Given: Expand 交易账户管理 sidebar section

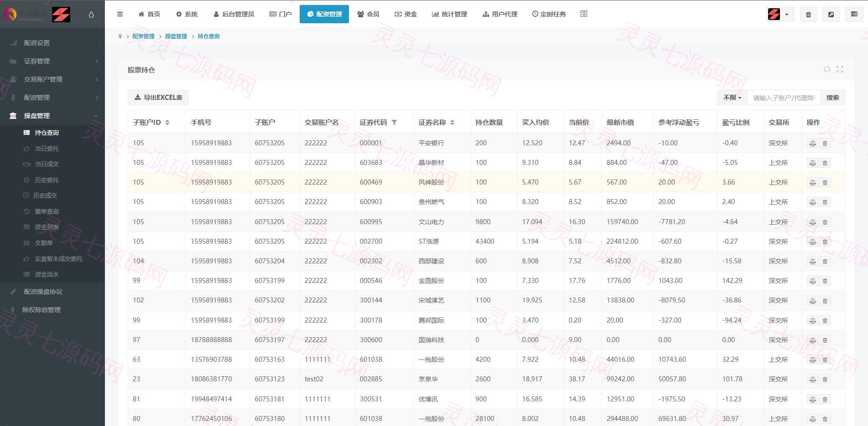Looking at the screenshot, I should tap(52, 79).
